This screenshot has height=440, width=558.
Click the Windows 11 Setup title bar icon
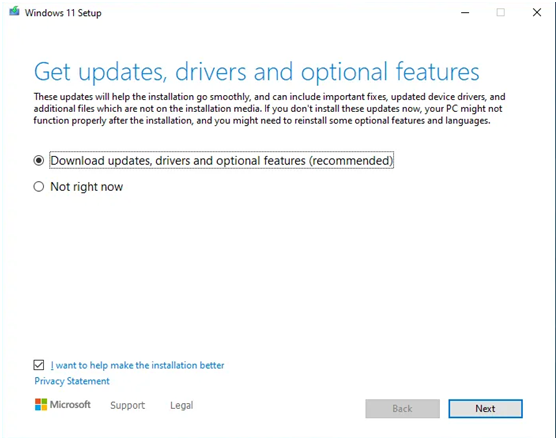tap(14, 12)
